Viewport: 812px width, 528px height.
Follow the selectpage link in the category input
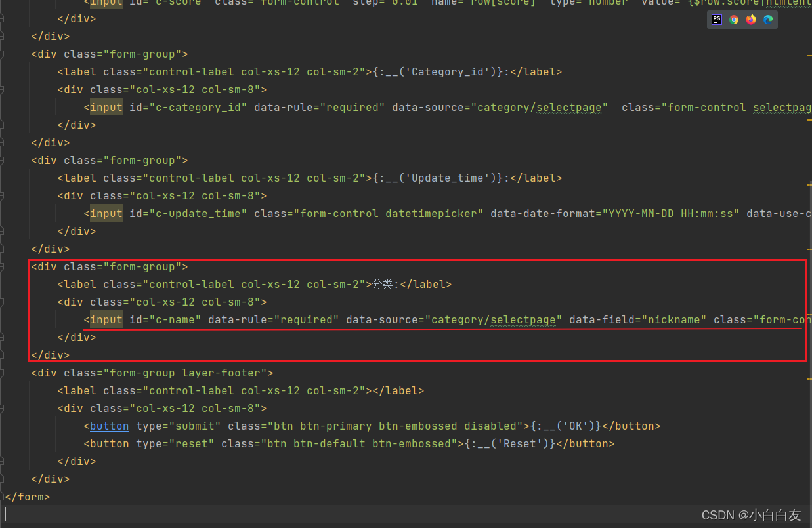[568, 107]
